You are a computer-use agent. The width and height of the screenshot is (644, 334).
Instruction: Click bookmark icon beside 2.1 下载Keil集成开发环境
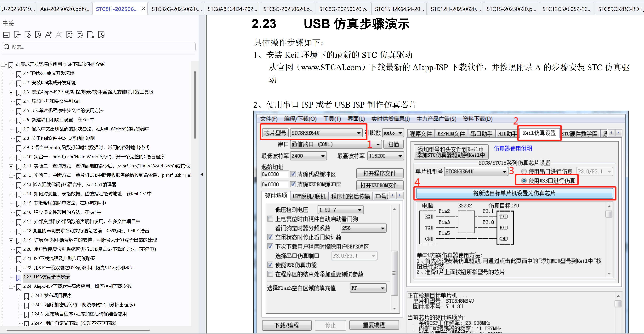tap(18, 74)
